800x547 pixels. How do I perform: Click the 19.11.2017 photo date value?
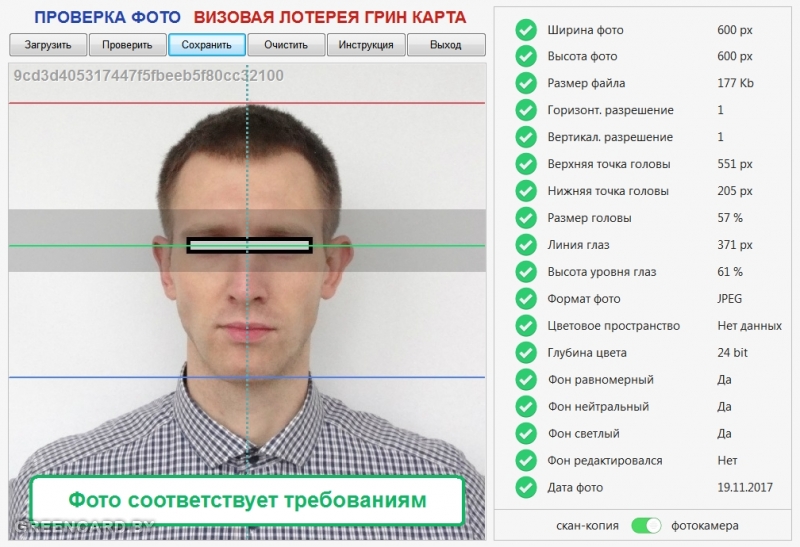745,487
